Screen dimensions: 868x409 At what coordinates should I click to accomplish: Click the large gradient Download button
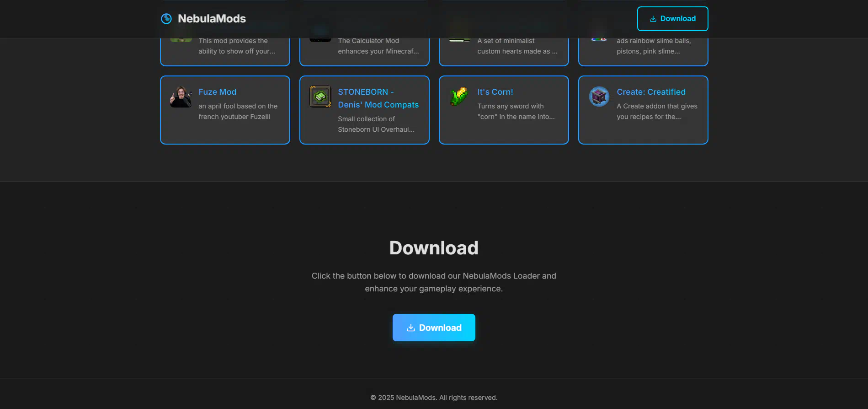pos(434,328)
